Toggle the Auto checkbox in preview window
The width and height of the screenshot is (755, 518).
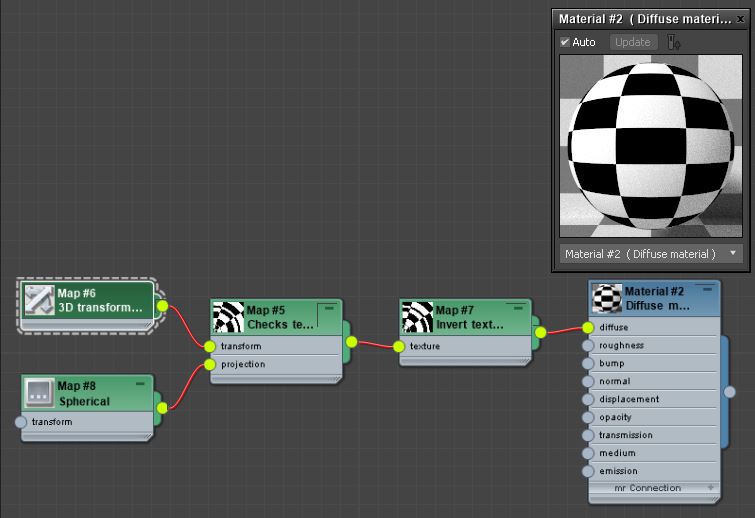coord(565,42)
